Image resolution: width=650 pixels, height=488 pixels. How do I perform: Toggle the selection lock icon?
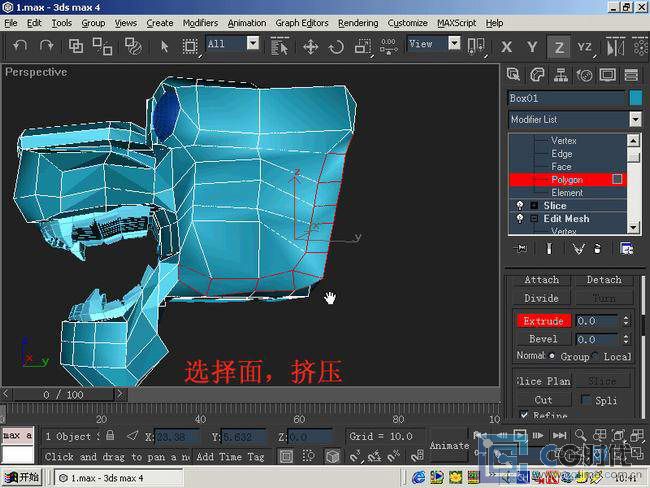pyautogui.click(x=110, y=435)
